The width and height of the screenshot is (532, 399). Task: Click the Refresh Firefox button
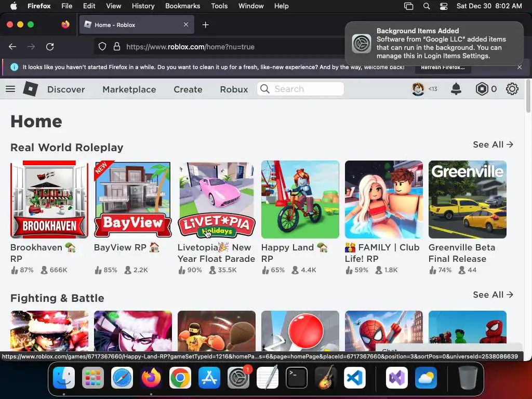tap(443, 67)
